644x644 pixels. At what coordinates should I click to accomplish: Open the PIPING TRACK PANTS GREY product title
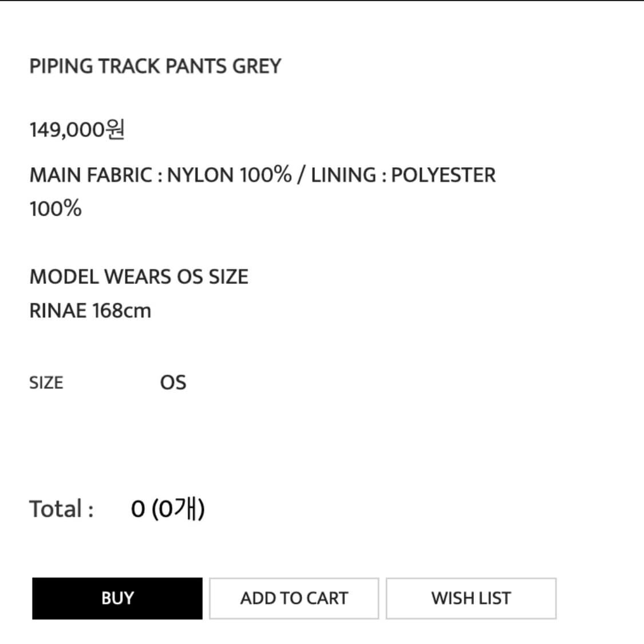click(x=155, y=65)
